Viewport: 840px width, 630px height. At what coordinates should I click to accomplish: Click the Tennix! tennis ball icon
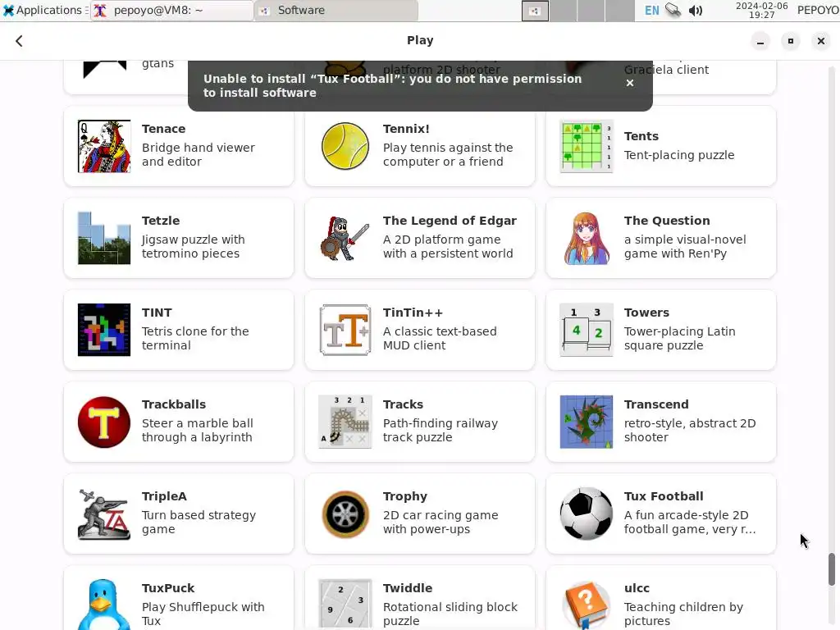[345, 146]
